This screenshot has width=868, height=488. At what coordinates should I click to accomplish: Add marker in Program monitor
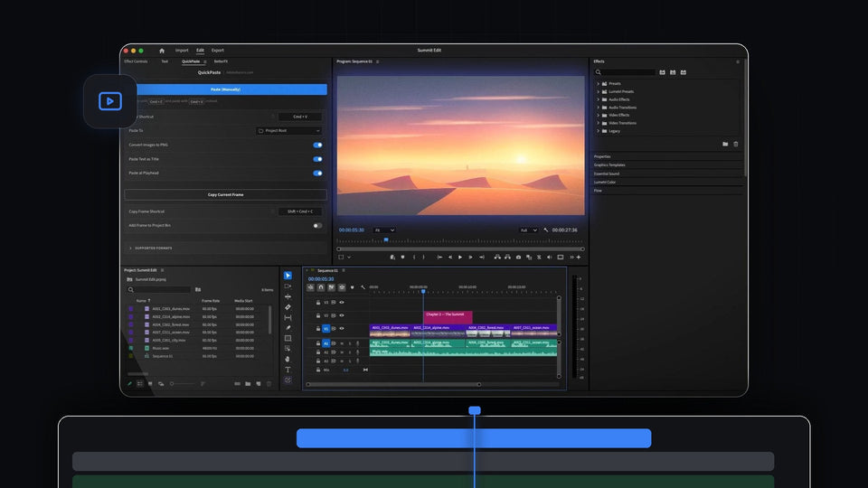tap(402, 257)
